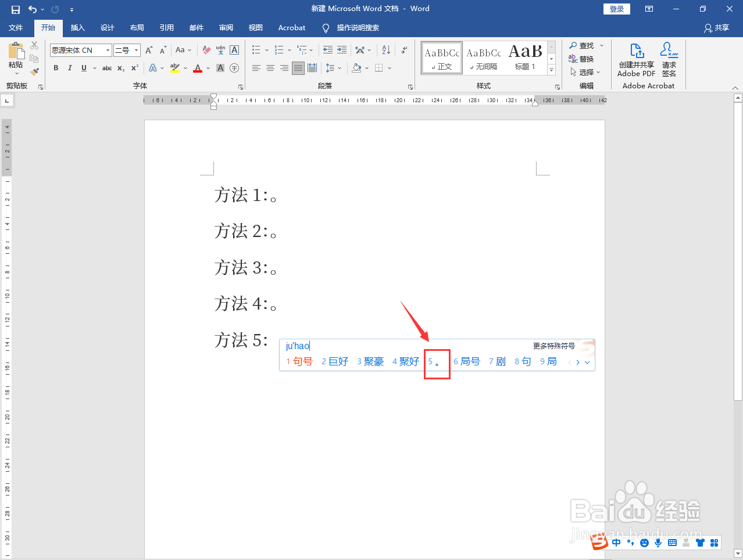
Task: Switch to the Acrobat tab
Action: tap(292, 28)
